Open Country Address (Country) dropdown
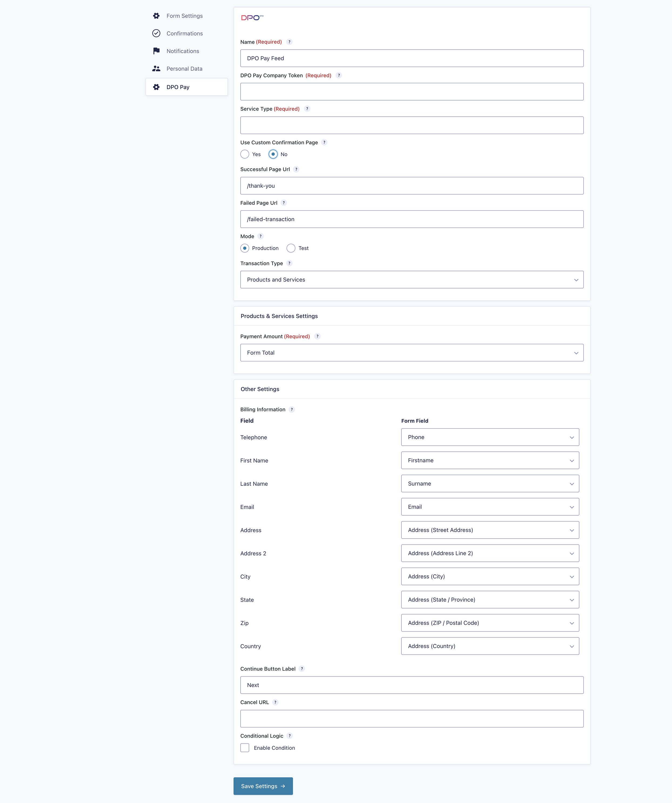 [x=490, y=646]
